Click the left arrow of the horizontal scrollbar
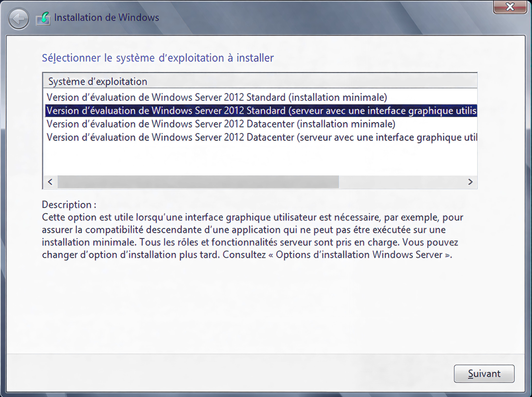The height and width of the screenshot is (397, 532). point(50,181)
